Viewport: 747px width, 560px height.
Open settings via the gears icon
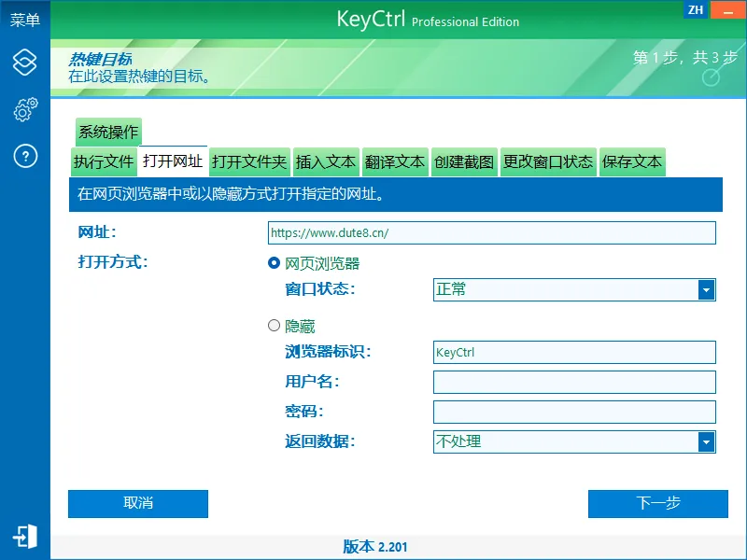pyautogui.click(x=25, y=109)
